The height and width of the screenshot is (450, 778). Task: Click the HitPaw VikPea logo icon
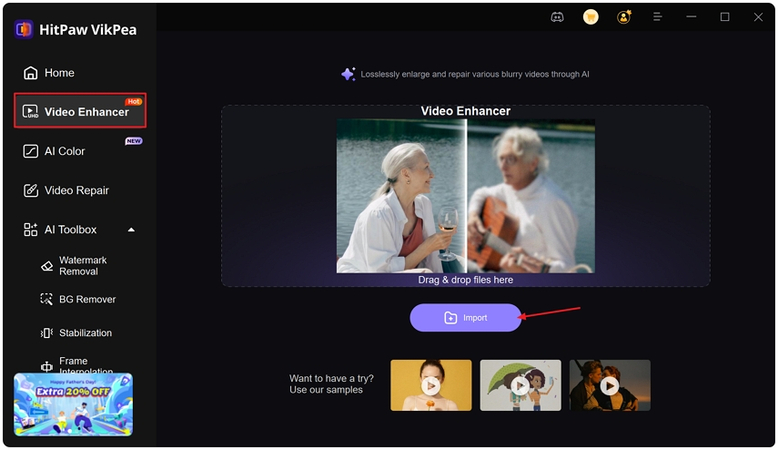point(24,29)
